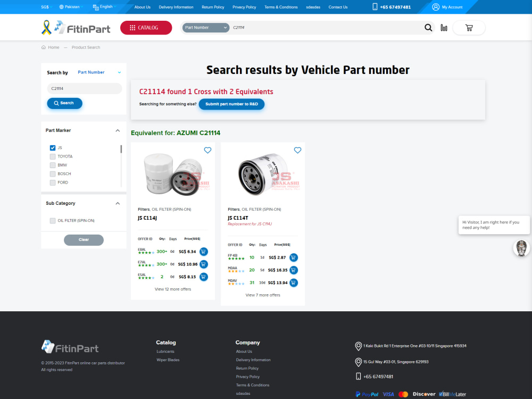
Task: Click the sidebar part number input field
Action: [x=85, y=88]
